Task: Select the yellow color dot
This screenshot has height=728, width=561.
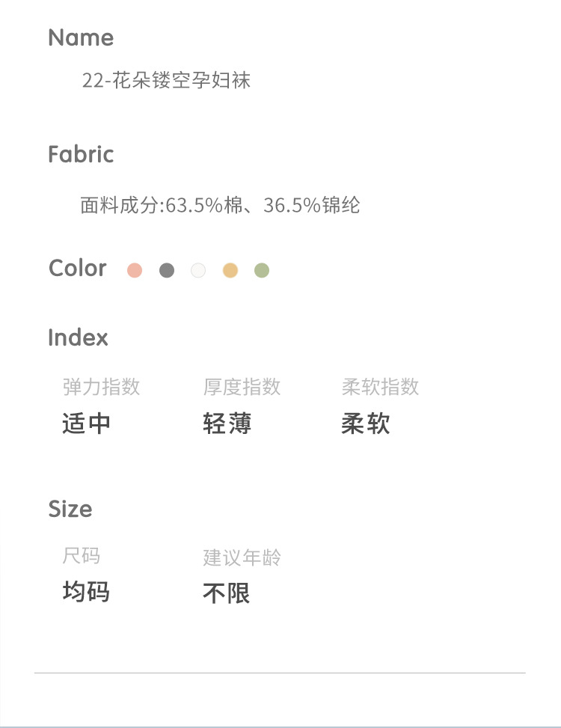Action: 230,270
